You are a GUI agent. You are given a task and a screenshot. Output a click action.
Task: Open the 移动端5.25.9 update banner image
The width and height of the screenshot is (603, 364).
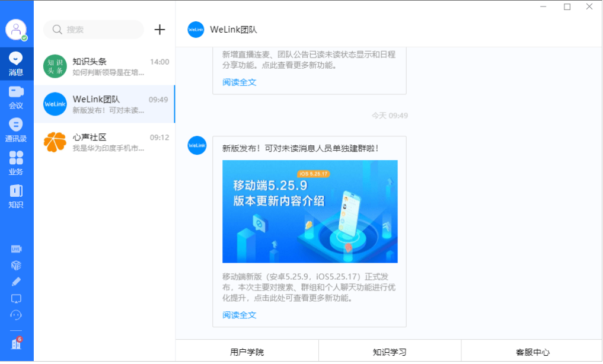[310, 212]
